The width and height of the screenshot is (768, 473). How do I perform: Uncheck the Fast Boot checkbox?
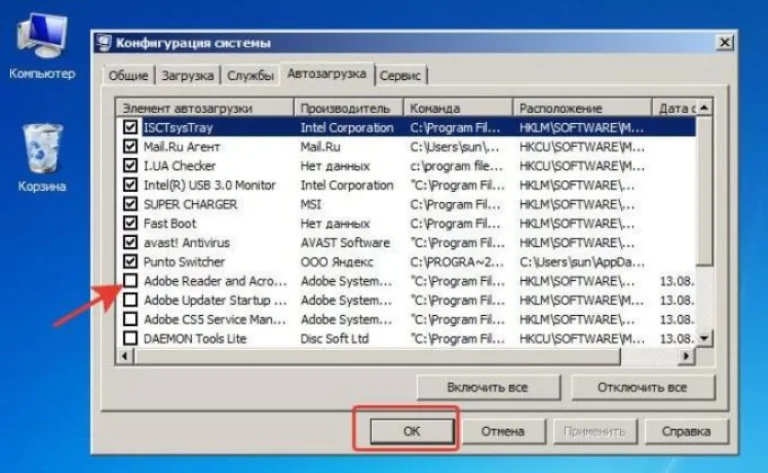coord(130,223)
